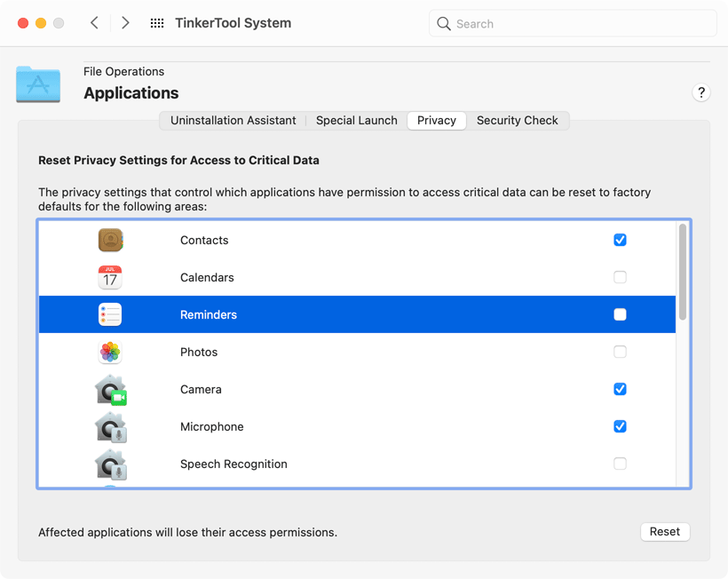Check the Calendars checkbox
This screenshot has height=579, width=728.
[x=620, y=277]
